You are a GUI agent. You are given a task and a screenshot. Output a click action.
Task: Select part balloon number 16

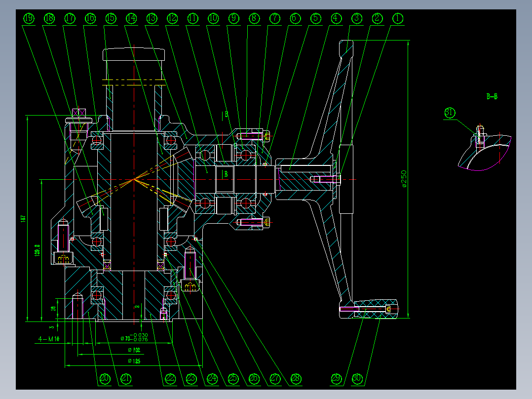90,18
